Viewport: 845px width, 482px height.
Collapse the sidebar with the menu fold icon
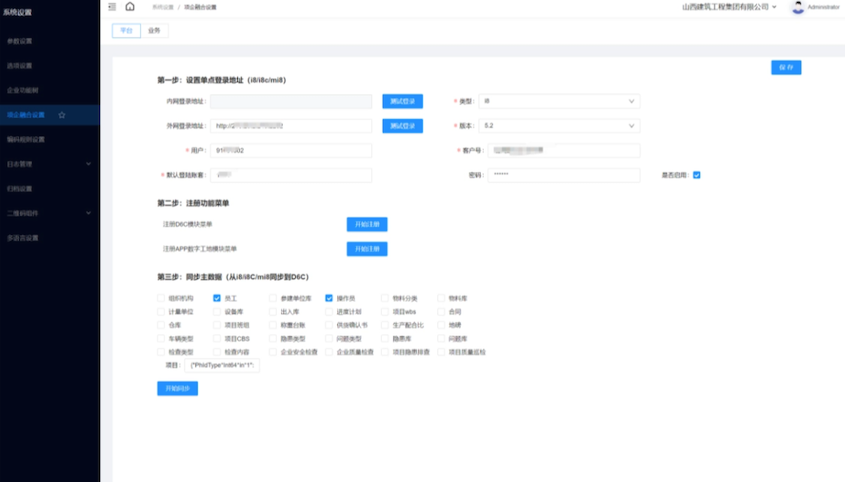(x=112, y=7)
